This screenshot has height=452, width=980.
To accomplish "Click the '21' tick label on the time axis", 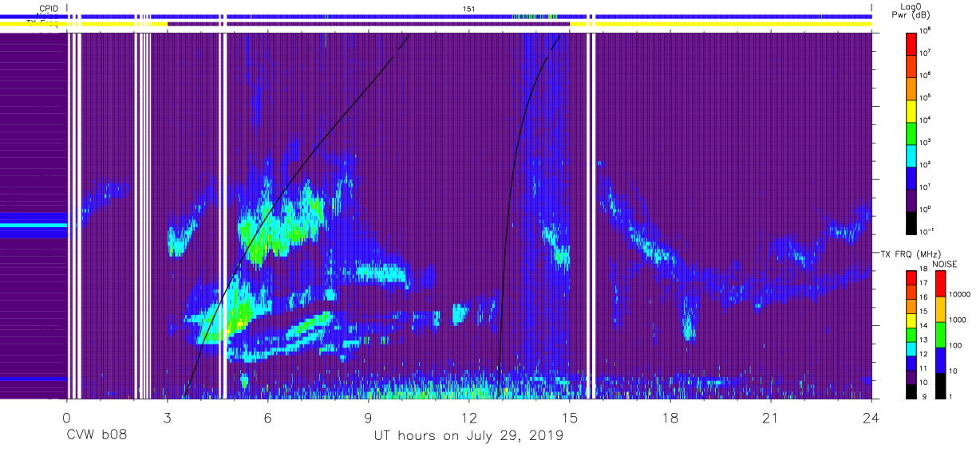I will 771,418.
